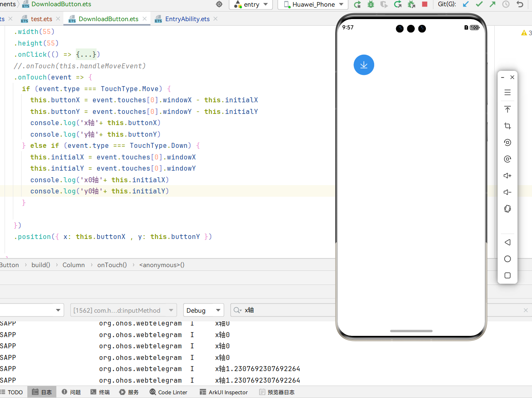This screenshot has width=532, height=398.
Task: Click <anonymous>() in the breadcrumb bar
Action: tap(162, 265)
